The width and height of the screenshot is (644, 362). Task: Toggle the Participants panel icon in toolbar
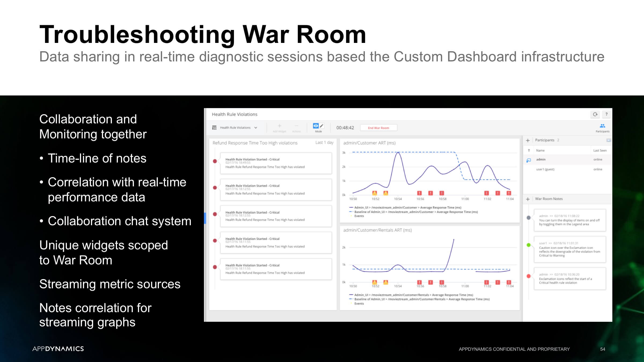click(602, 126)
